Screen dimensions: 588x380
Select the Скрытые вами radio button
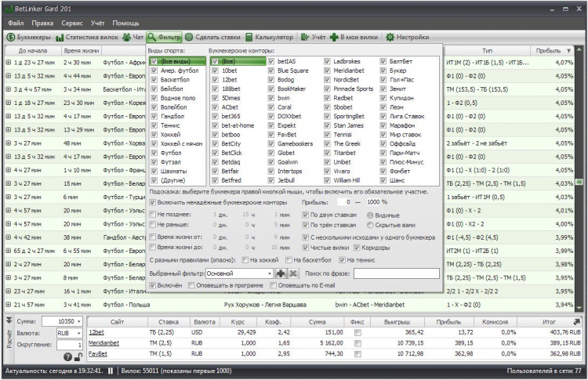click(370, 225)
